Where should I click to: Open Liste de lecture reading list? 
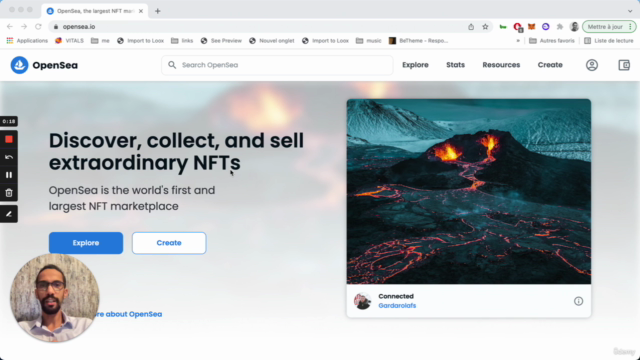click(x=609, y=41)
